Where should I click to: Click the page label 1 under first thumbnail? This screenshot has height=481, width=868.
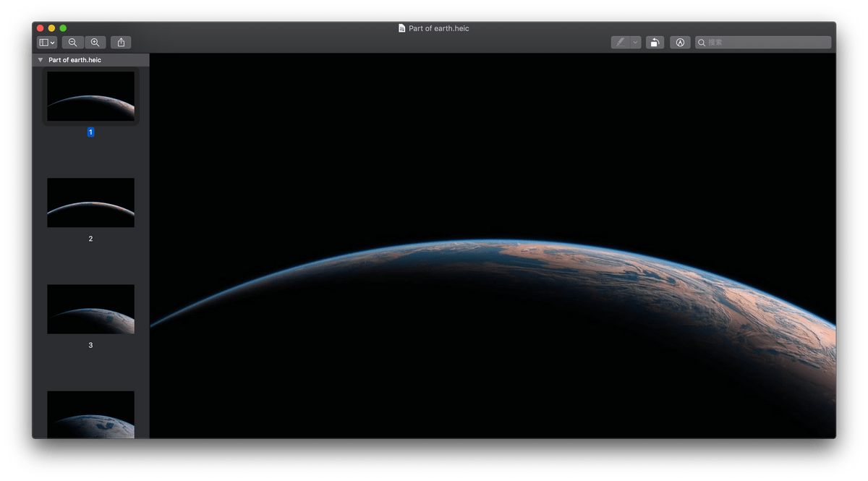90,132
